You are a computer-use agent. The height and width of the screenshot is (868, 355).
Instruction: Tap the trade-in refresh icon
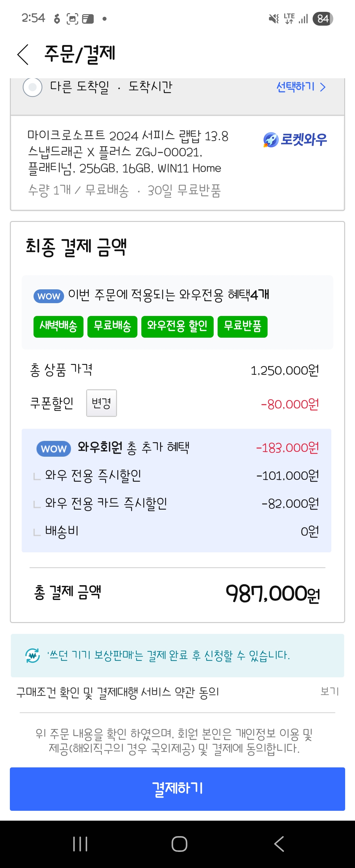coord(33,655)
